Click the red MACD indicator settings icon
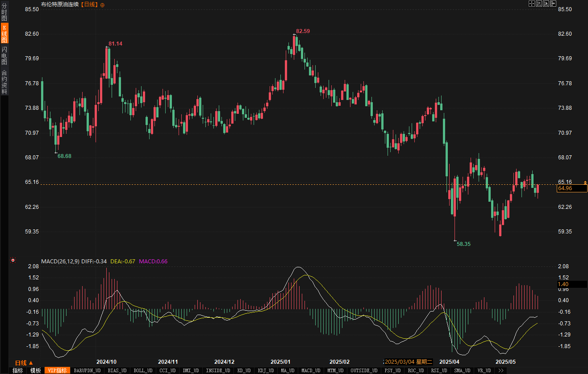The height and width of the screenshot is (374, 588). coord(13,261)
